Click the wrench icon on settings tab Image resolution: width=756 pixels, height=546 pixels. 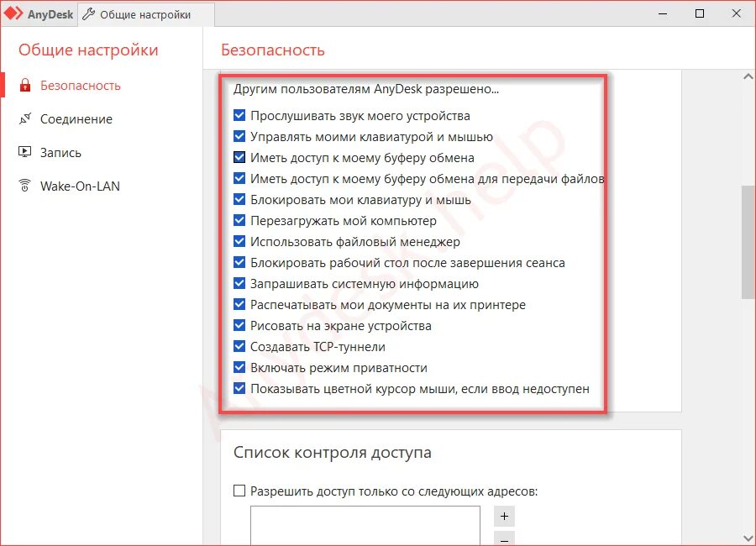click(x=88, y=14)
